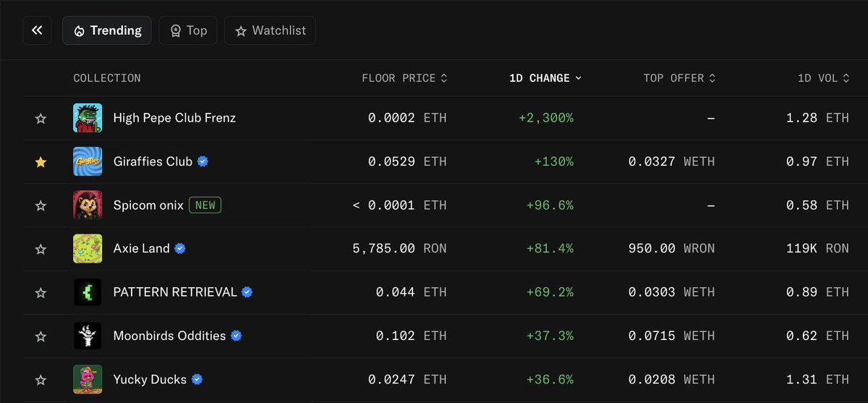The height and width of the screenshot is (403, 868).
Task: Toggle 1D Change sort order chevron
Action: tap(578, 78)
